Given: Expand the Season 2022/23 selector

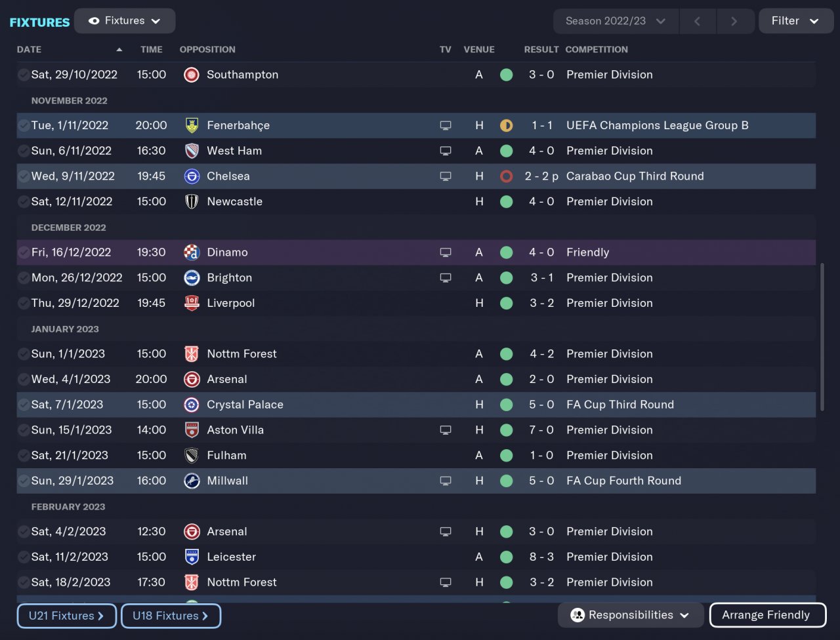Looking at the screenshot, I should [x=616, y=21].
